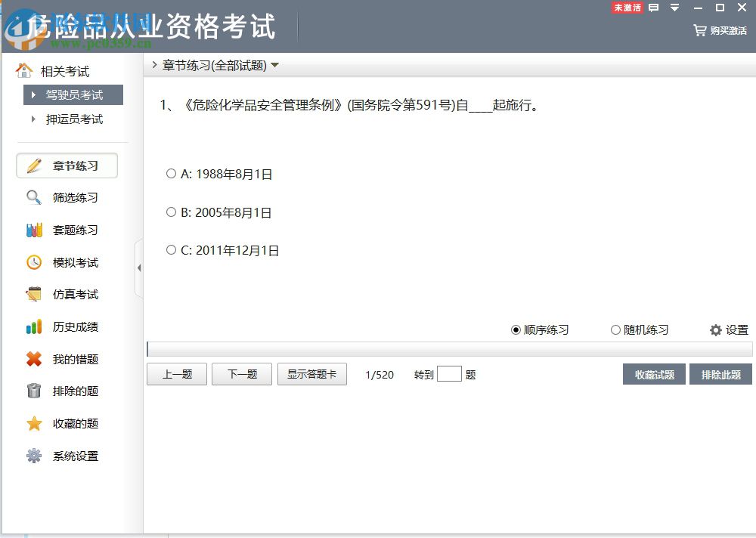Open 我的错题 red cross icon

click(x=33, y=359)
